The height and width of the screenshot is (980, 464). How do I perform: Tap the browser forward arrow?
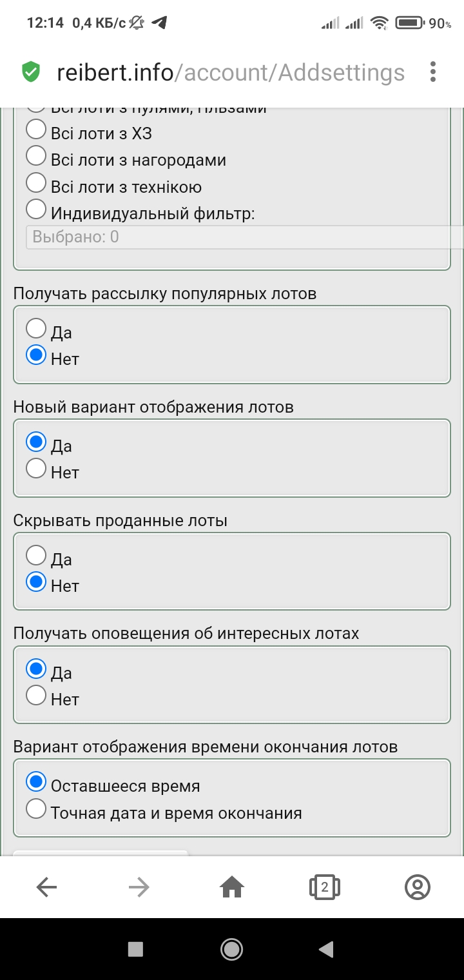(x=139, y=888)
